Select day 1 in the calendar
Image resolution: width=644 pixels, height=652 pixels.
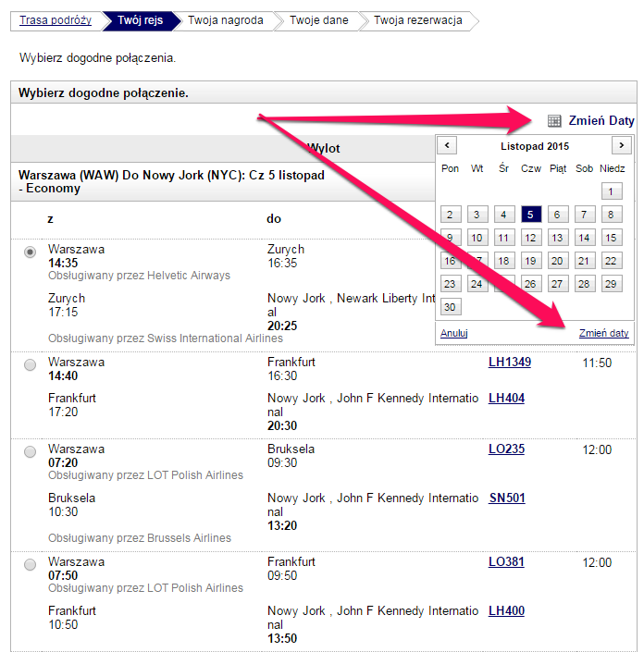pyautogui.click(x=611, y=191)
